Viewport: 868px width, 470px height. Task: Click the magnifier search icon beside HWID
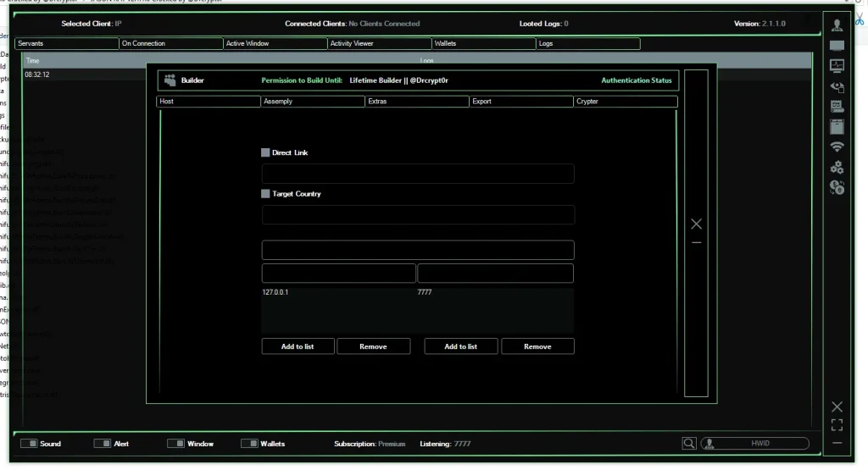[x=690, y=443]
